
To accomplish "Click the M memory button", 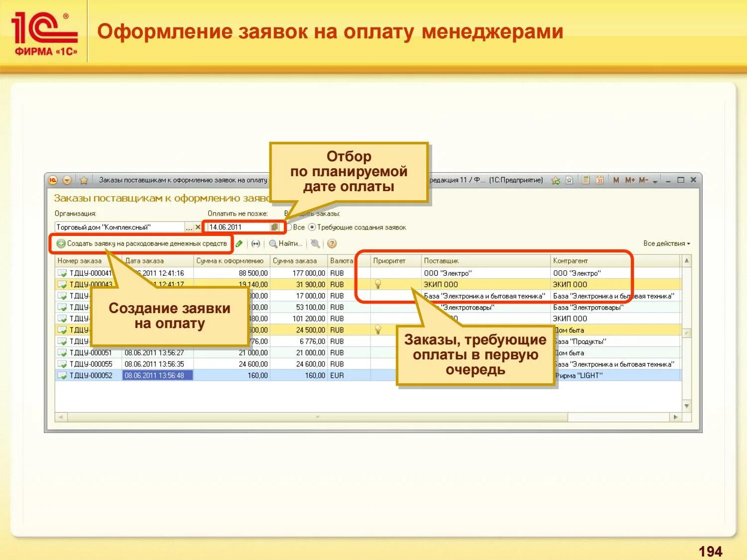I will point(616,180).
